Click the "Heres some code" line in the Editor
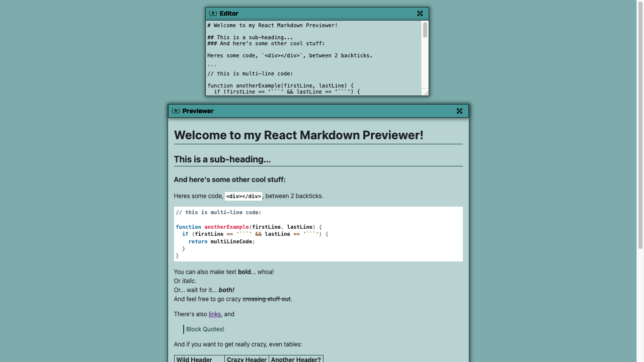 [290, 55]
